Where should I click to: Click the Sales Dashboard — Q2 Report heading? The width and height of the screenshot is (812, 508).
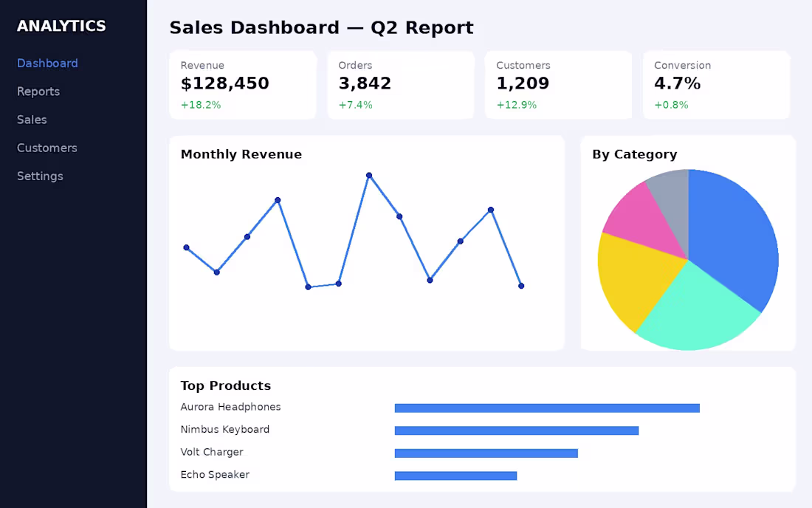click(x=322, y=27)
